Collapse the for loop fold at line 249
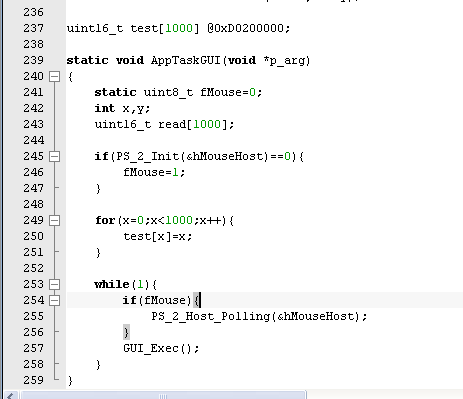463x399 pixels. 54,221
